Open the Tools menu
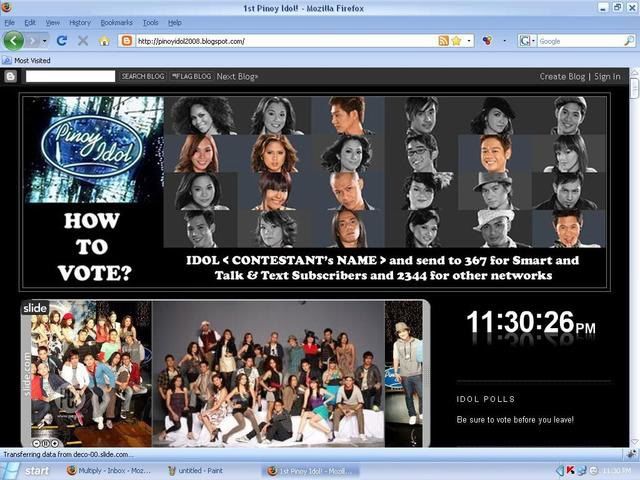This screenshot has height=480, width=640. point(151,23)
